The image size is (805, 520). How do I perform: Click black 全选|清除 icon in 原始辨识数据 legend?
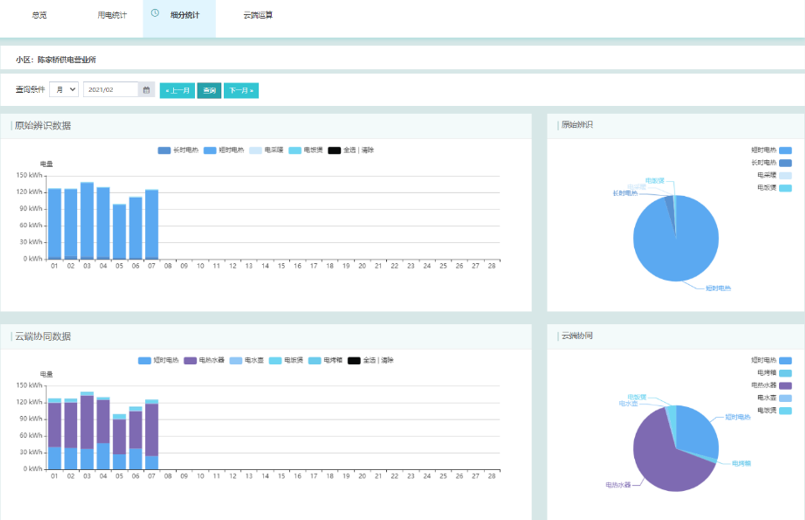pyautogui.click(x=334, y=150)
